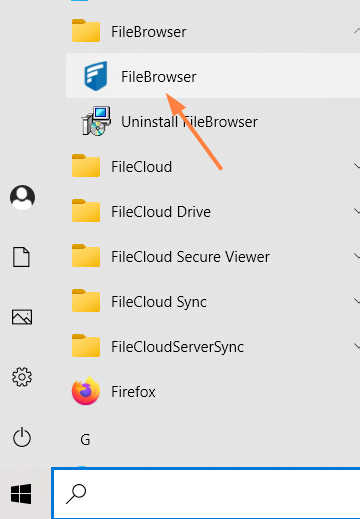Open the user account avatar icon
This screenshot has width=360, height=519.
(x=22, y=197)
